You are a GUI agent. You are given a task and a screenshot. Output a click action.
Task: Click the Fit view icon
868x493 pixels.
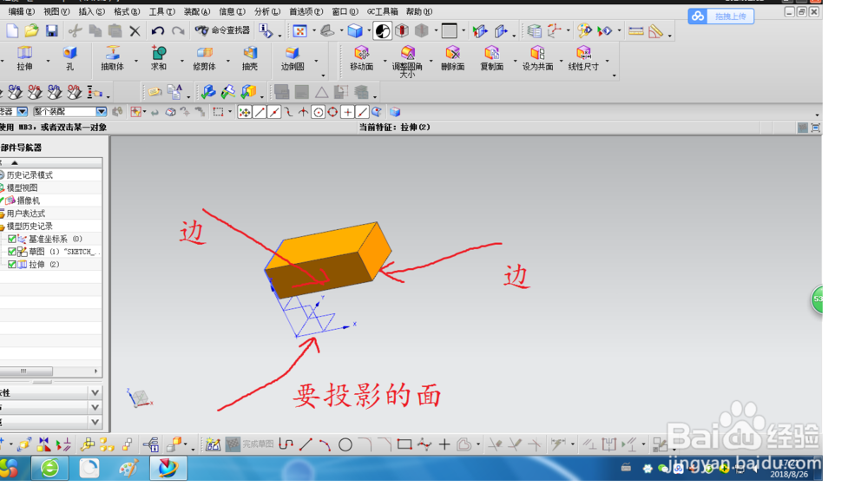pyautogui.click(x=299, y=31)
